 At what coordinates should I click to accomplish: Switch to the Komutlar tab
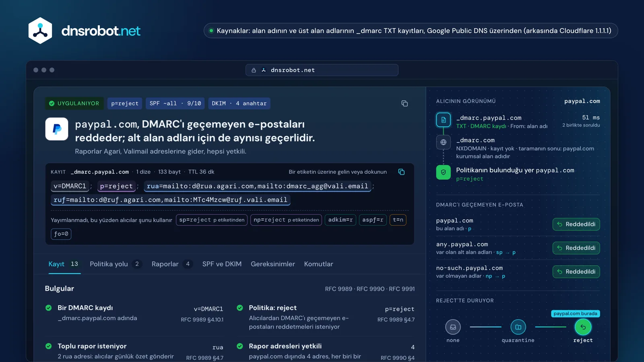318,264
